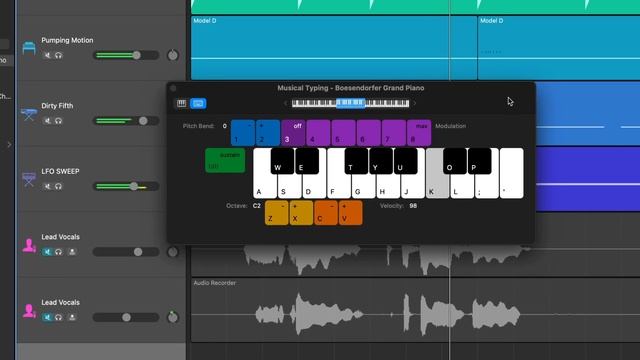
Task: Turn modulation off with key 3
Action: click(x=293, y=133)
